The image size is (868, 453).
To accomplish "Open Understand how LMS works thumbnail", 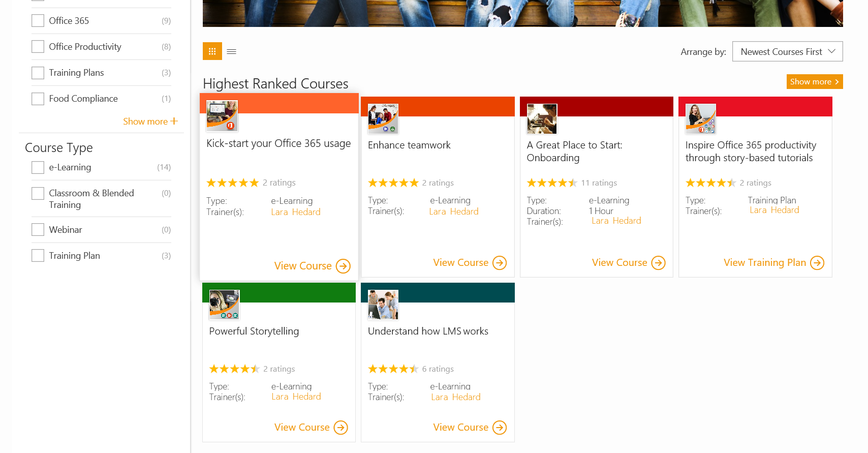I will 383,305.
